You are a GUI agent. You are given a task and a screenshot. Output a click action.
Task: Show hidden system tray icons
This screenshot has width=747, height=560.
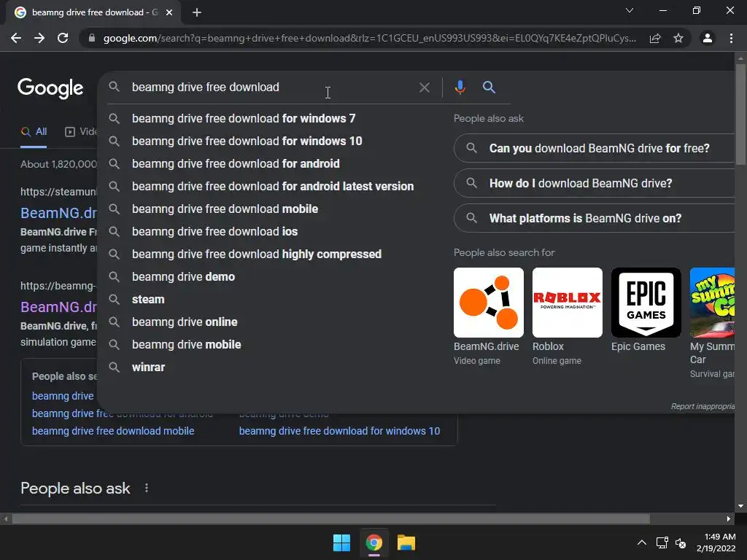coord(642,542)
